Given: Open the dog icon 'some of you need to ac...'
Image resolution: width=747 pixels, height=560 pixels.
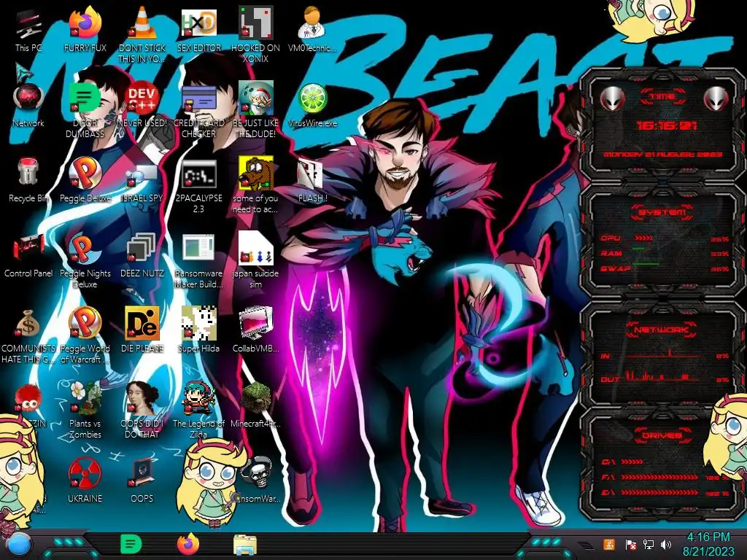Looking at the screenshot, I should click(x=256, y=174).
